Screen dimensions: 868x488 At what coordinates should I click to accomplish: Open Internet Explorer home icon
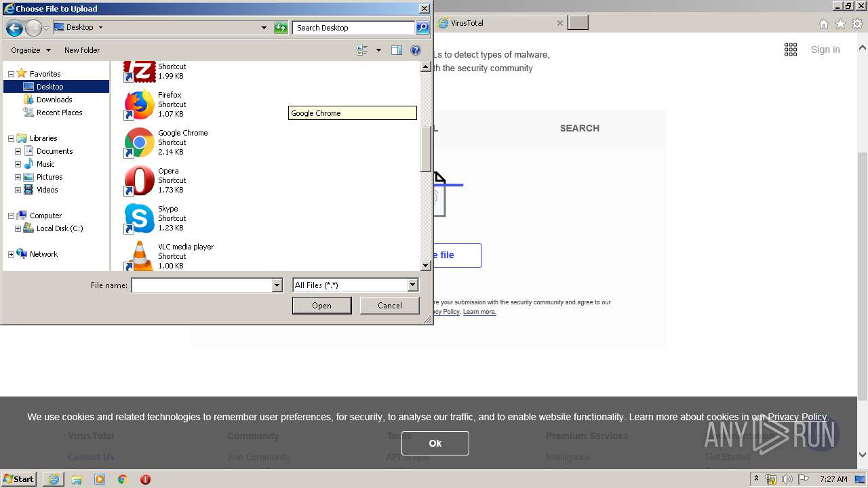[x=823, y=24]
